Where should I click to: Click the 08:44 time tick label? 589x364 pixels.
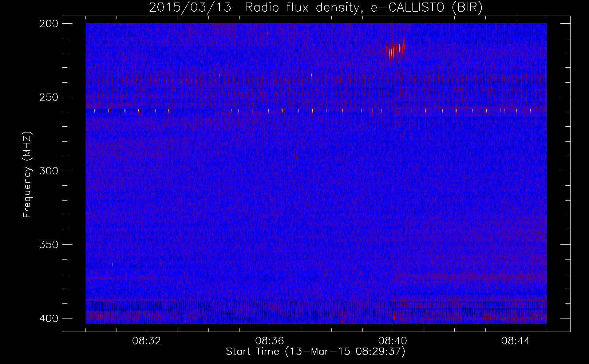515,341
